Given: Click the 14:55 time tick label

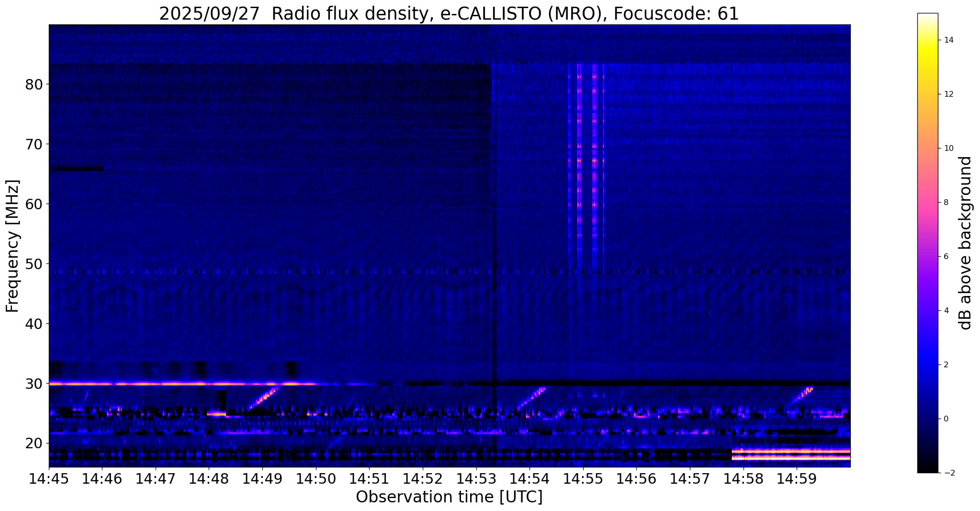Looking at the screenshot, I should coord(583,478).
